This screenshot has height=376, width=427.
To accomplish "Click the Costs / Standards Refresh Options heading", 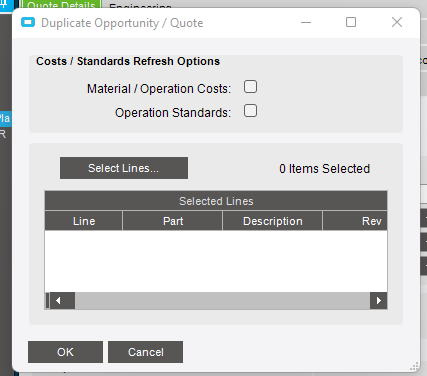I will [x=128, y=61].
